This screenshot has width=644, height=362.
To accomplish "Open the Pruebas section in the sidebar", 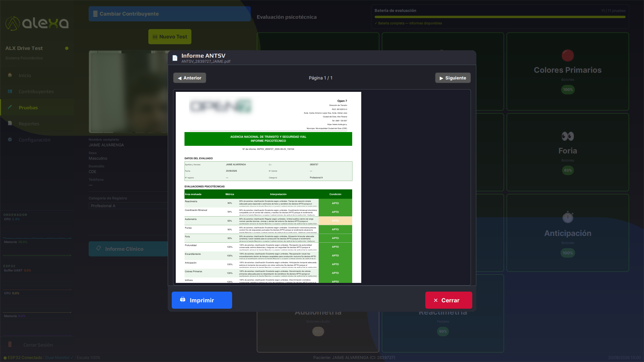I will (x=37, y=108).
